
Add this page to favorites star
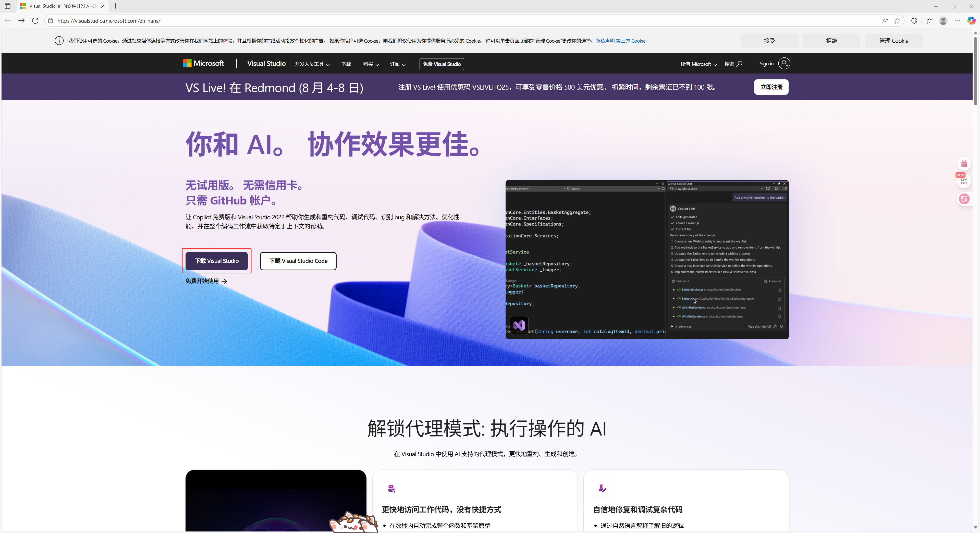898,20
